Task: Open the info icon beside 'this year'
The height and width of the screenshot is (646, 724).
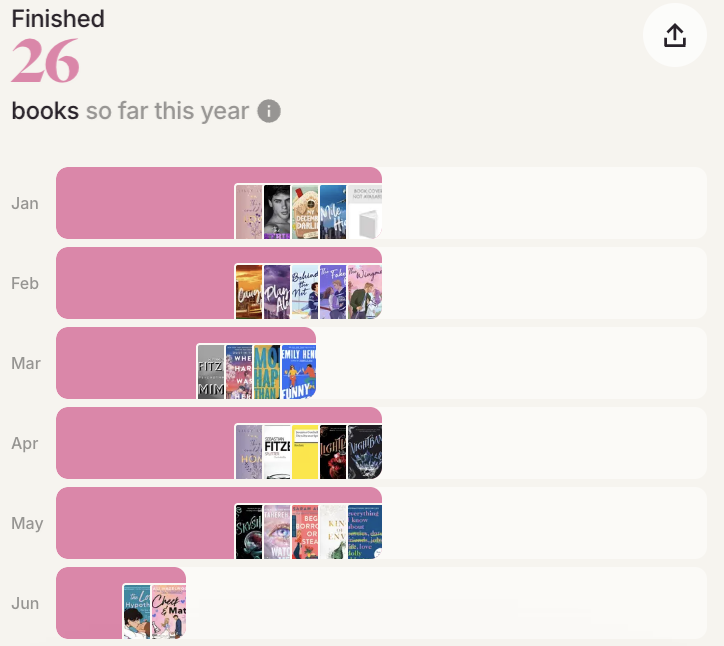Action: [x=268, y=111]
